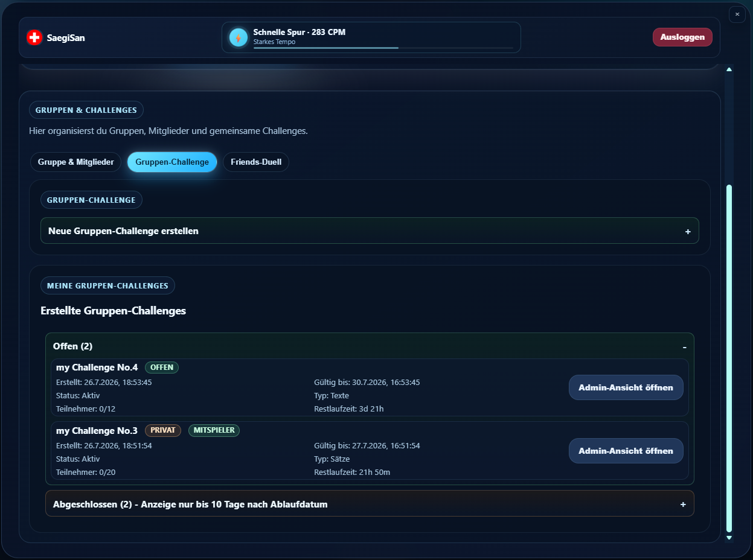Viewport: 753px width, 560px height.
Task: Click the 'my Challenge No.3' title
Action: tap(97, 431)
